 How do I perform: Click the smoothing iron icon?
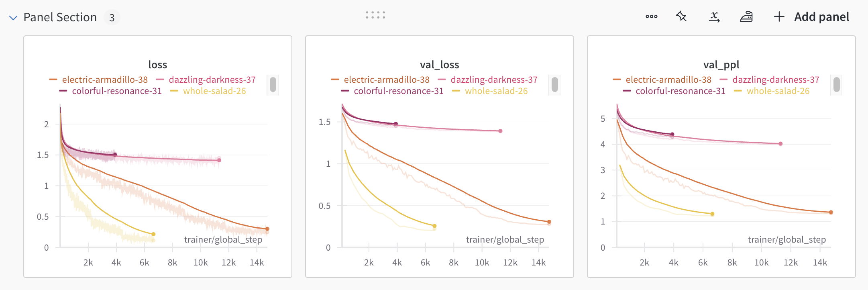tap(746, 17)
